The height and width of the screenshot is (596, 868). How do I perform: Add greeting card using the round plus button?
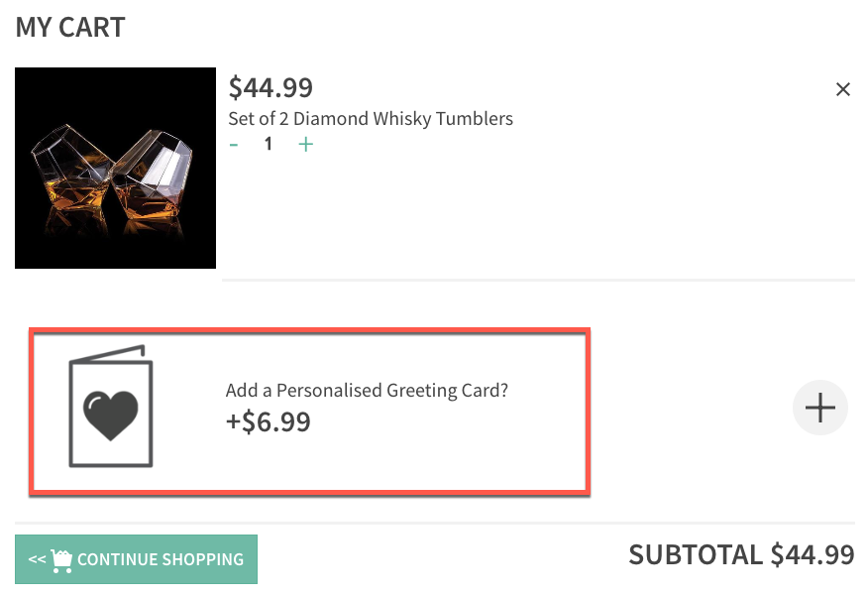click(819, 408)
